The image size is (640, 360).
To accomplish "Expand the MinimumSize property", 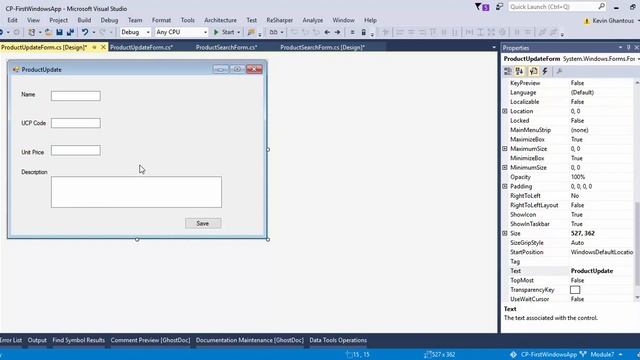I will (505, 167).
